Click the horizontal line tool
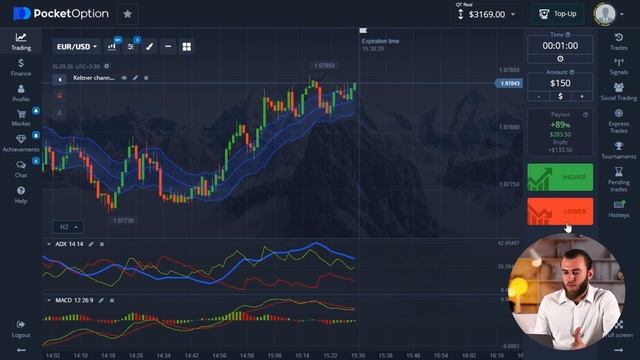Viewport: 640px width, 360px height. 168,47
